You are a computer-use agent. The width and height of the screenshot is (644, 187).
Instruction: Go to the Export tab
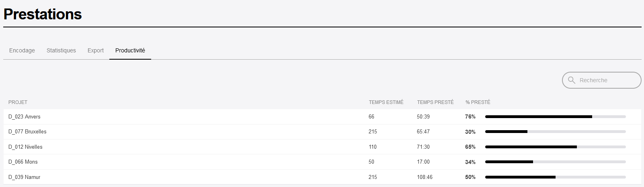[x=96, y=50]
